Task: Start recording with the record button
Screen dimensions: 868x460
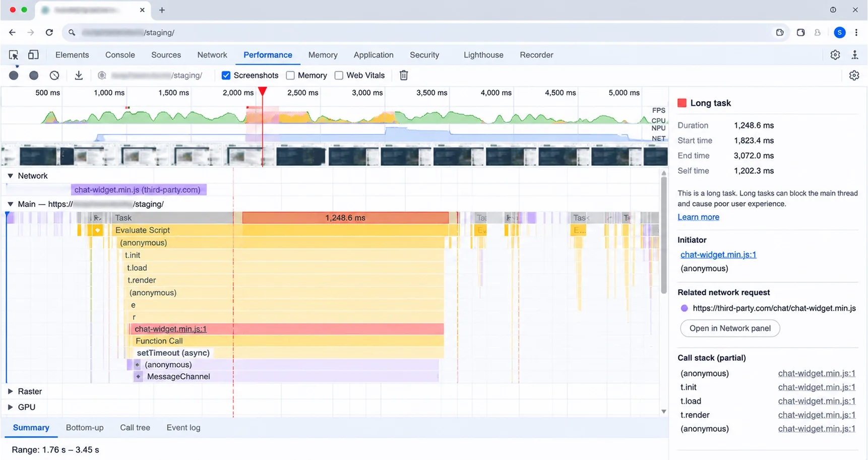Action: click(14, 75)
